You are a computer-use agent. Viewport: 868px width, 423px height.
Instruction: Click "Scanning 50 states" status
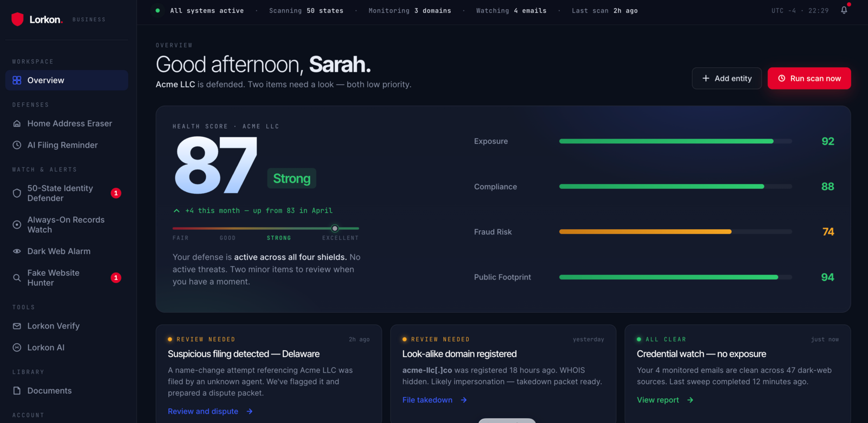(x=306, y=10)
